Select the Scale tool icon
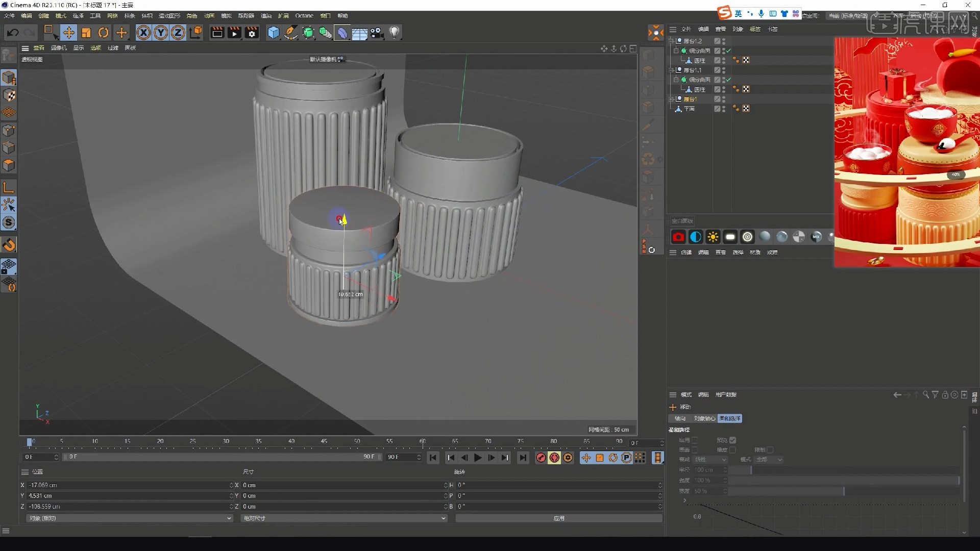This screenshot has height=551, width=980. [86, 33]
